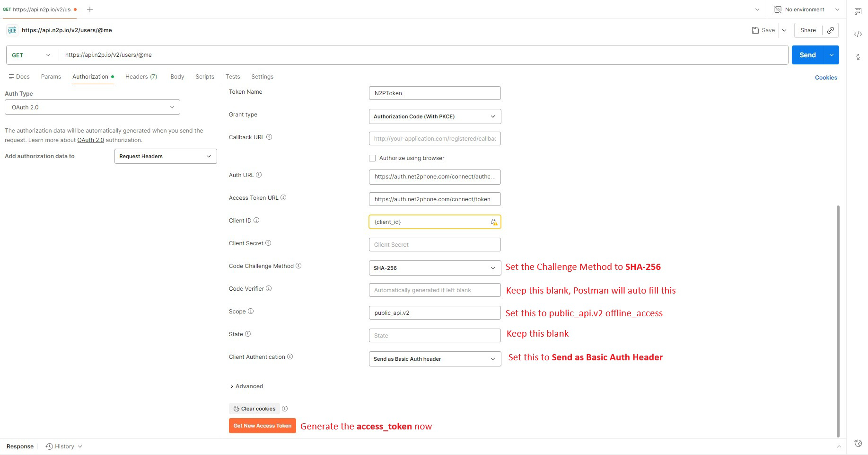Screen dimensions: 868x455
Task: Expand the response pane chevron
Action: pos(839,446)
